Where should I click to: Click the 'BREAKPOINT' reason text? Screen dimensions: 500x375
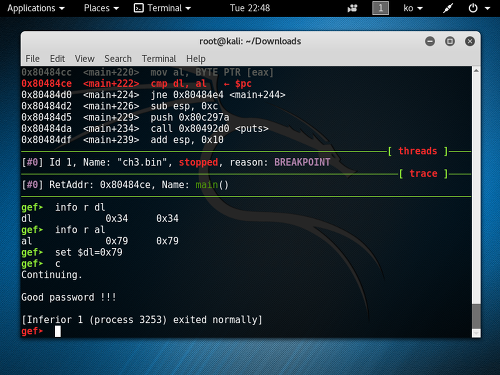click(302, 162)
